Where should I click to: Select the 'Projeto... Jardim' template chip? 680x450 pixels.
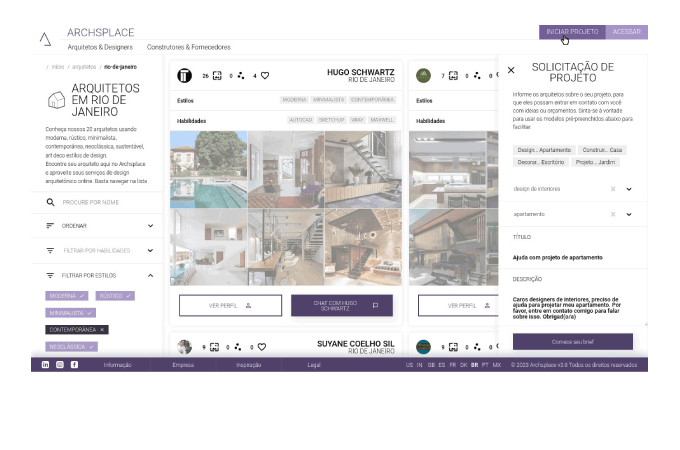pyautogui.click(x=595, y=162)
